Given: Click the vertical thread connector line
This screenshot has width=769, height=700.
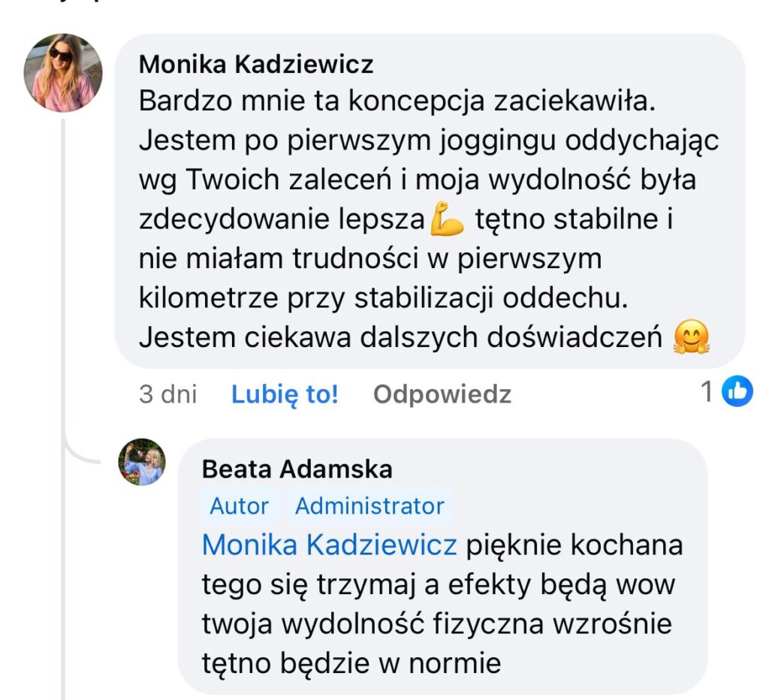Looking at the screenshot, I should pos(64,300).
